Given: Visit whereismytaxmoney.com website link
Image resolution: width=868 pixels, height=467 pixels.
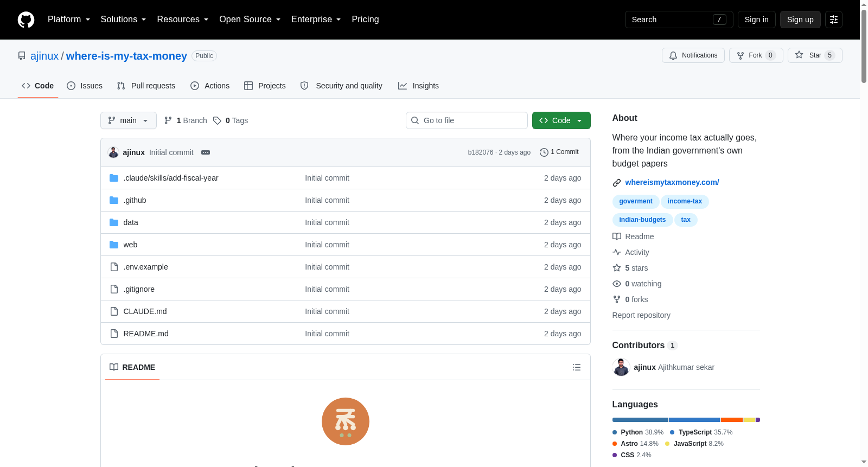Looking at the screenshot, I should click(672, 182).
